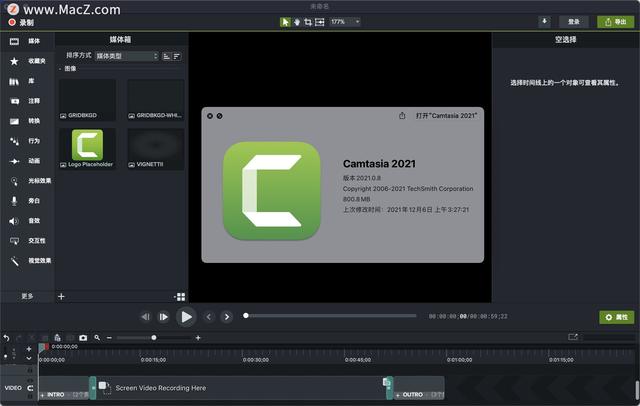Click the previous marker left arrow button
640x406 pixels.
(209, 317)
